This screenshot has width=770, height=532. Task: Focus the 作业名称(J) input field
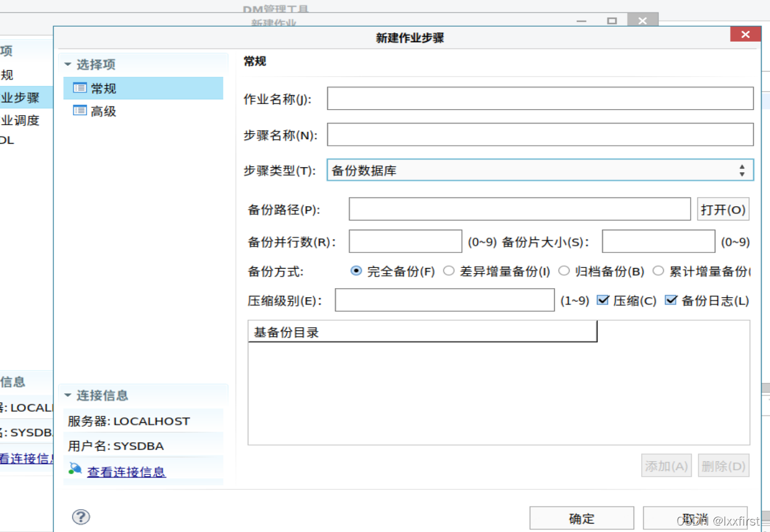[x=540, y=98]
